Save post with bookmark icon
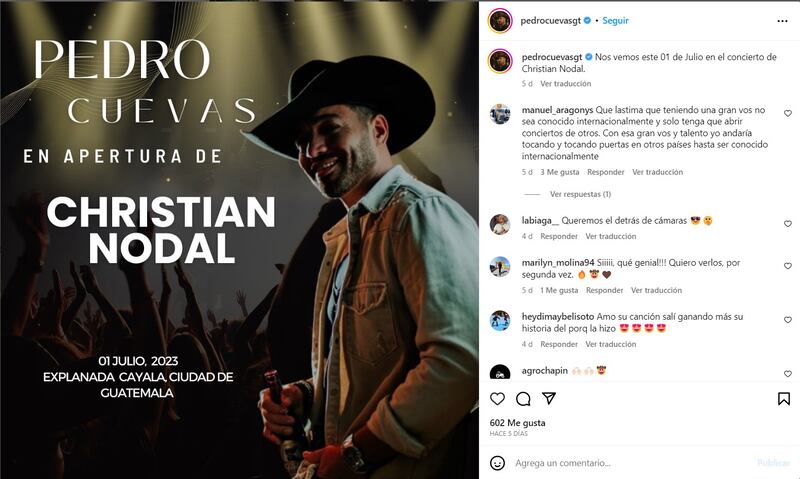This screenshot has height=479, width=800. pos(784,398)
